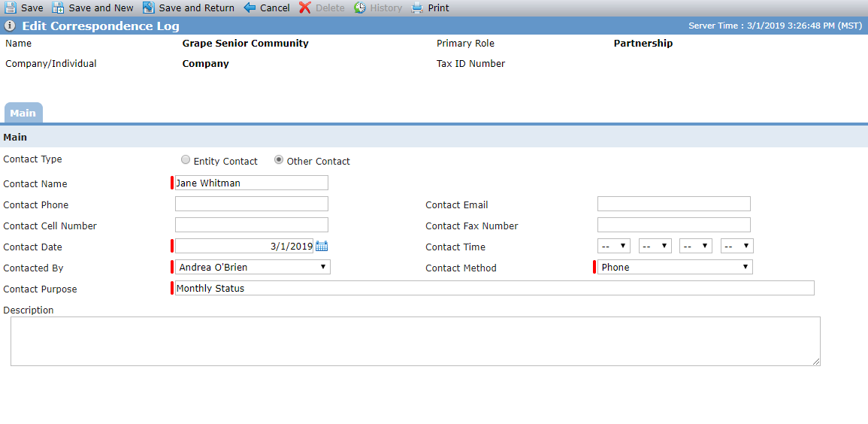Viewport: 868px width, 424px height.
Task: Open the first Contact Time dropdown
Action: point(614,247)
